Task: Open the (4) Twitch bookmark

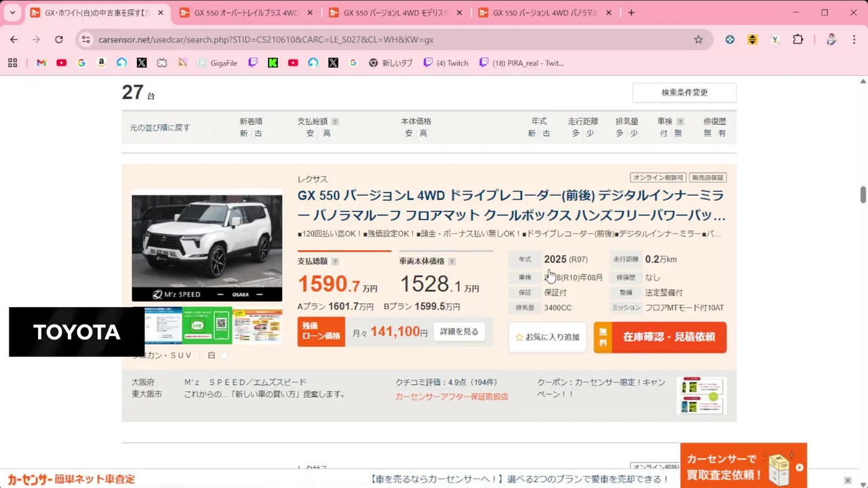Action: pos(446,63)
